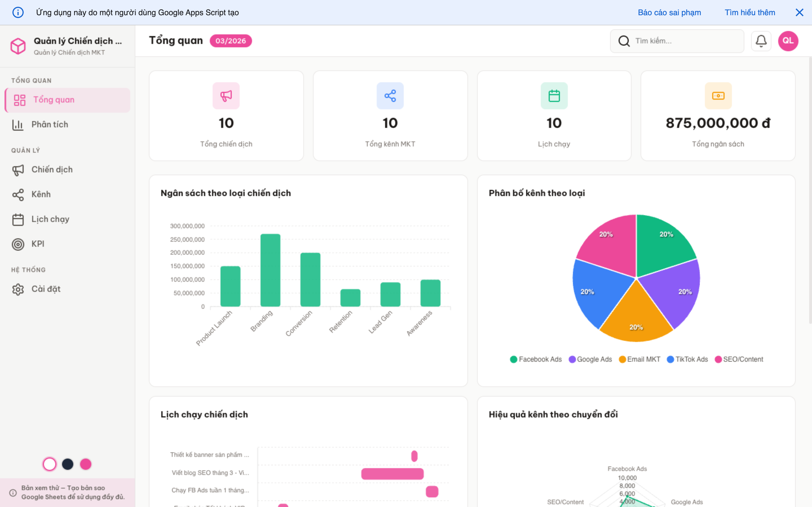Click the notification bell icon
The height and width of the screenshot is (507, 812).
click(761, 41)
